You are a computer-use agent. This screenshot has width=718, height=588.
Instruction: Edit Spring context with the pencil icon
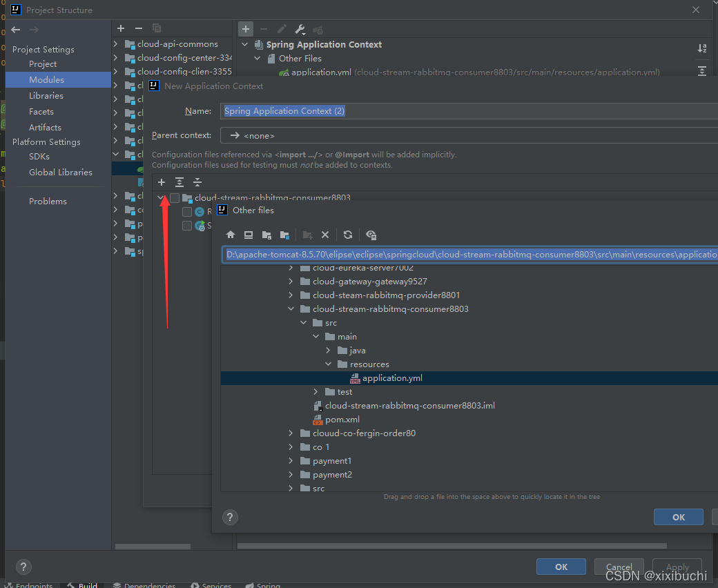(282, 29)
